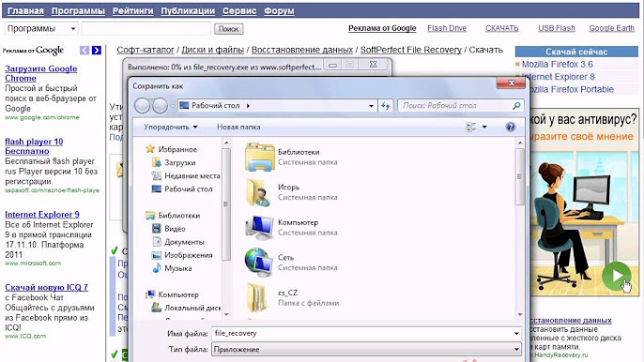Screen dimensions: 644x362
Task: Click the Локальный диск drive icon
Action: pyautogui.click(x=156, y=307)
